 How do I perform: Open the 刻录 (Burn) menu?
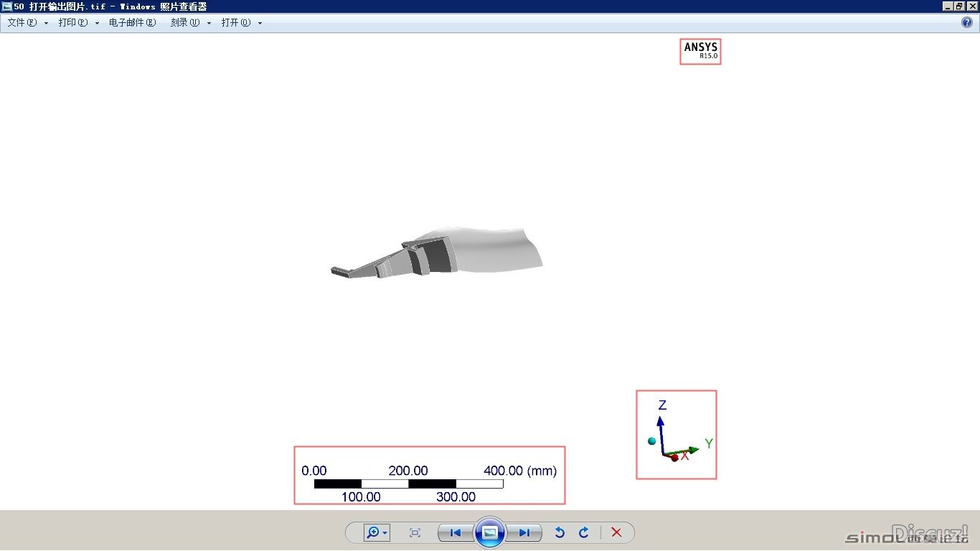click(185, 23)
